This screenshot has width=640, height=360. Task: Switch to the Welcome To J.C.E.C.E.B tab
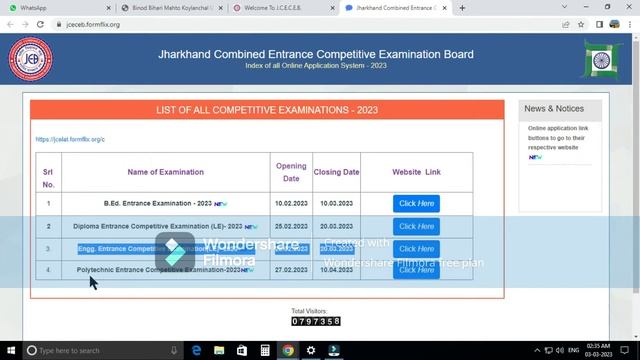(284, 8)
